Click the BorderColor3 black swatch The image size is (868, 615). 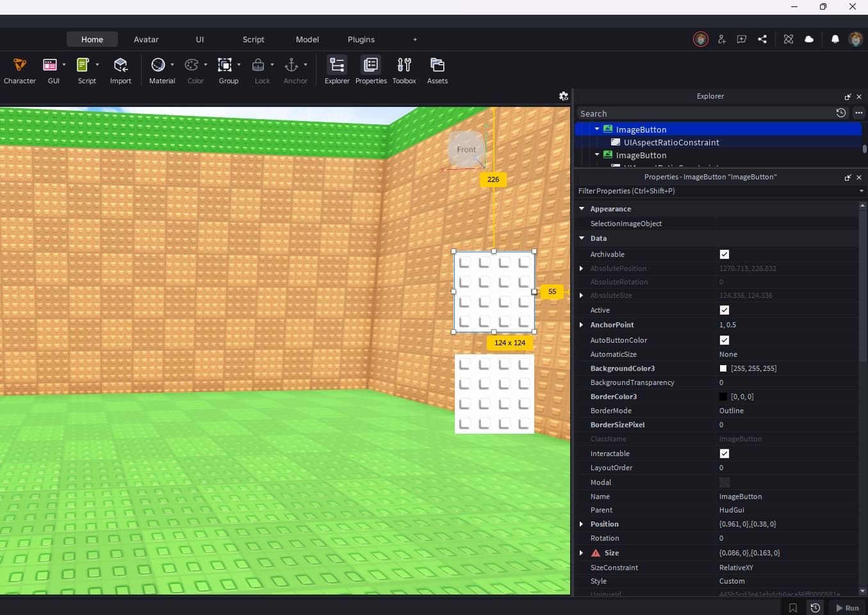[723, 397]
